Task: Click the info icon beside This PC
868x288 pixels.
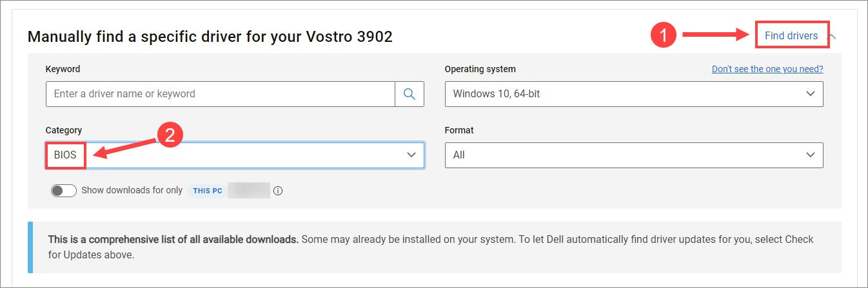Action: (278, 191)
